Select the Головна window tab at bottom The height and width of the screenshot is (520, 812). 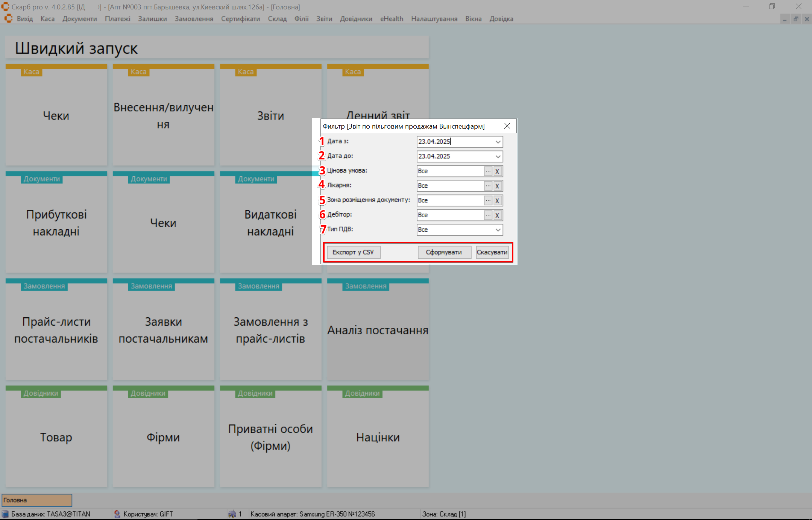point(37,500)
